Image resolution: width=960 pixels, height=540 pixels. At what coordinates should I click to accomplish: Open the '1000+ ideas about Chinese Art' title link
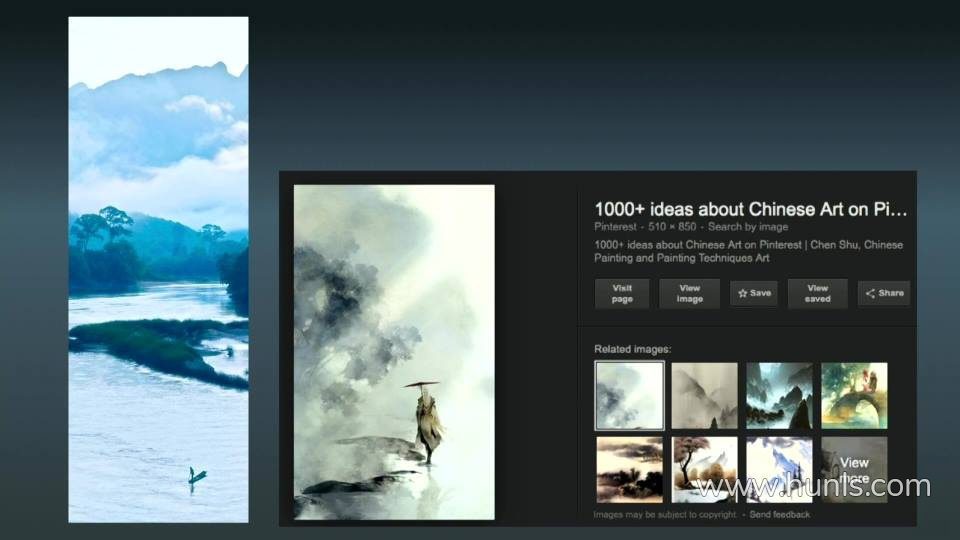click(x=751, y=209)
